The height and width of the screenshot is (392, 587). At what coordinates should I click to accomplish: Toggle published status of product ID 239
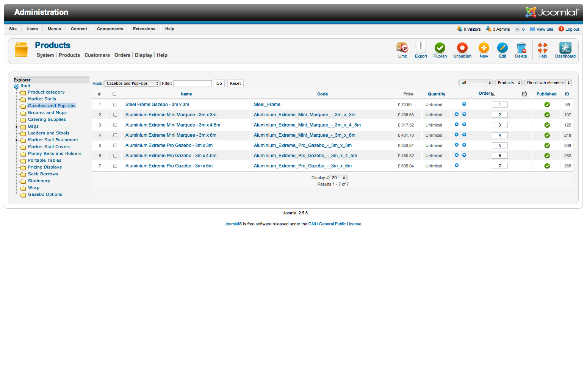coord(547,145)
